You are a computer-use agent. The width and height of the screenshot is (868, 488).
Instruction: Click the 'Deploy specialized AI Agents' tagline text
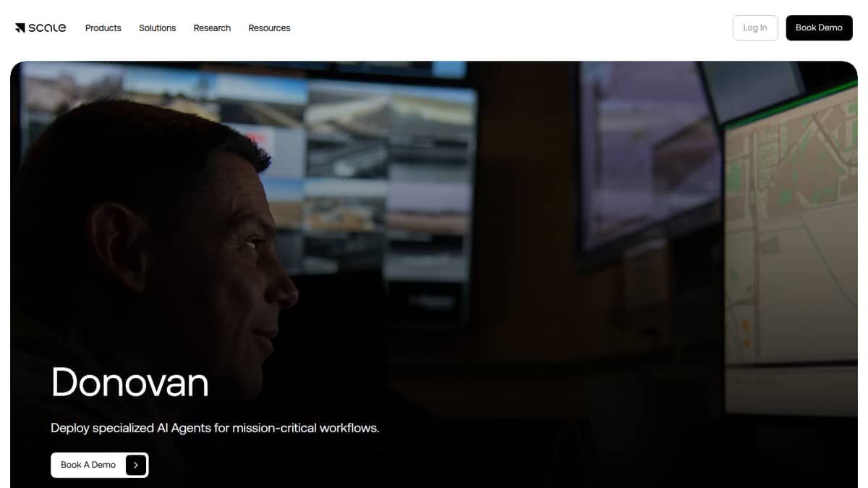[x=215, y=428]
